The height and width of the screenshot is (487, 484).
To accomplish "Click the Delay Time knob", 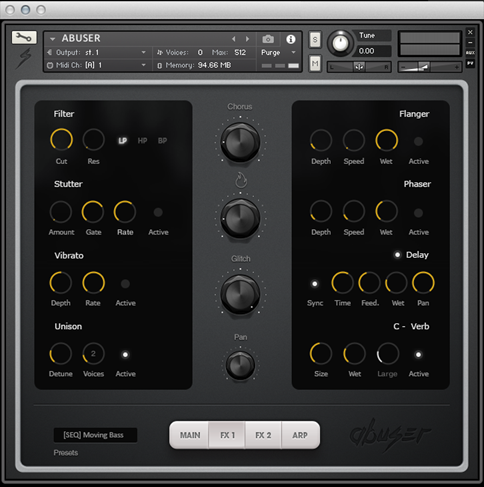I will coord(342,283).
